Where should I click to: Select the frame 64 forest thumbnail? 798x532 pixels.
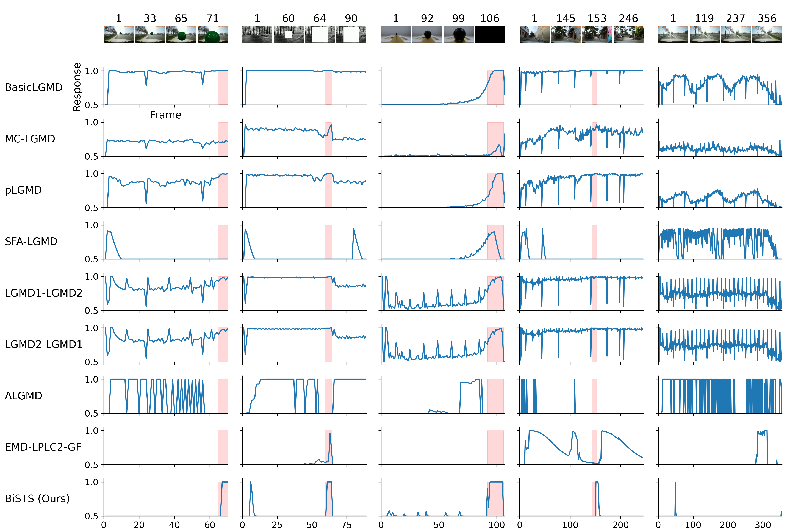[320, 35]
